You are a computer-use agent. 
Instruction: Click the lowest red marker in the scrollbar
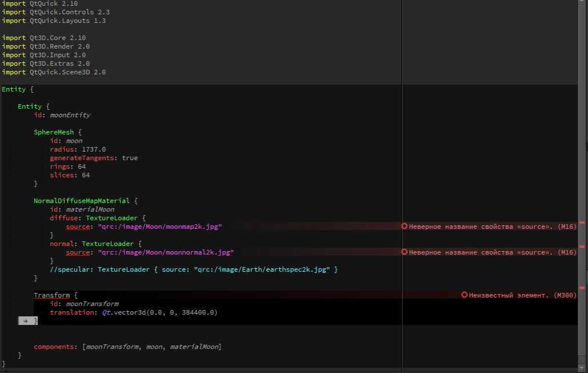coord(582,288)
